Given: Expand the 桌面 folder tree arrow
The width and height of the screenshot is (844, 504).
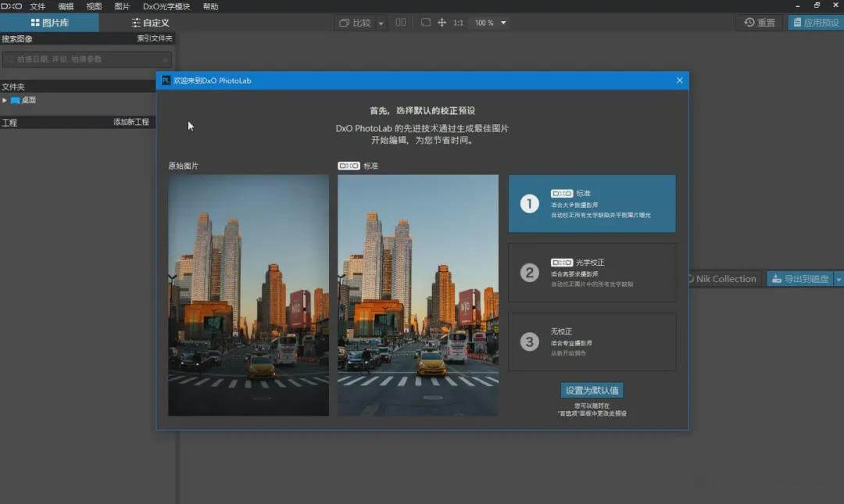Looking at the screenshot, I should 5,100.
